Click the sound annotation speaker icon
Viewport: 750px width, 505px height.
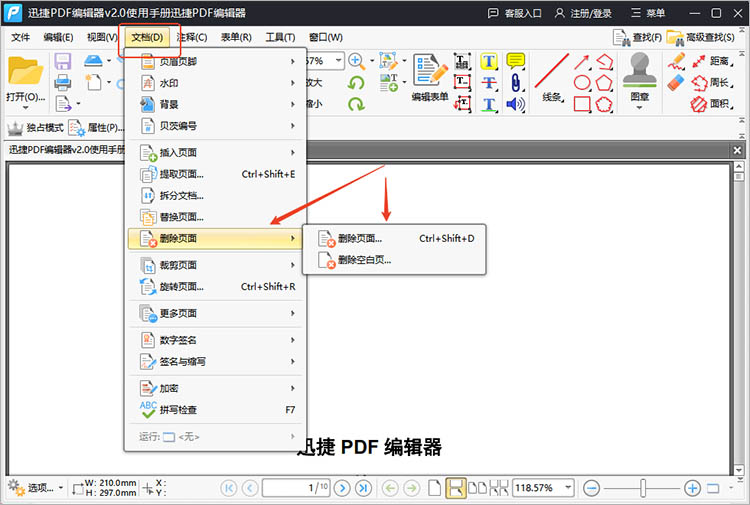click(x=516, y=104)
